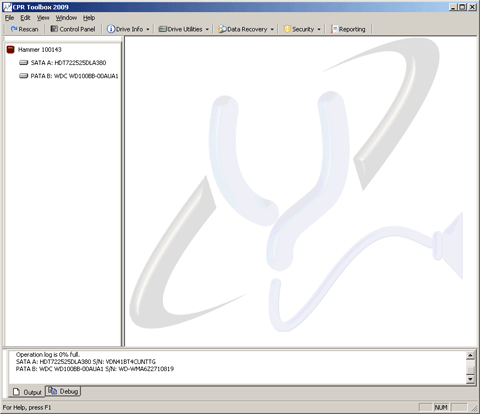Click the log scrollbar up arrow

(x=470, y=355)
